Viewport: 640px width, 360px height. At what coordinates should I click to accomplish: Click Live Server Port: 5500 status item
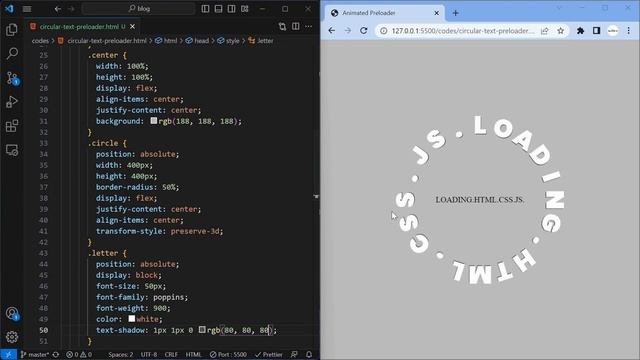click(x=228, y=354)
